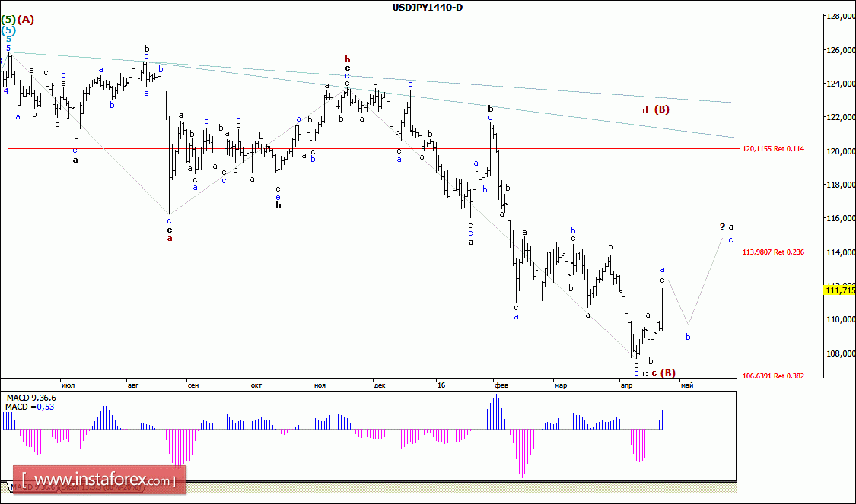The image size is (856, 504).
Task: Click the 124,000 price axis level
Action: [842, 84]
